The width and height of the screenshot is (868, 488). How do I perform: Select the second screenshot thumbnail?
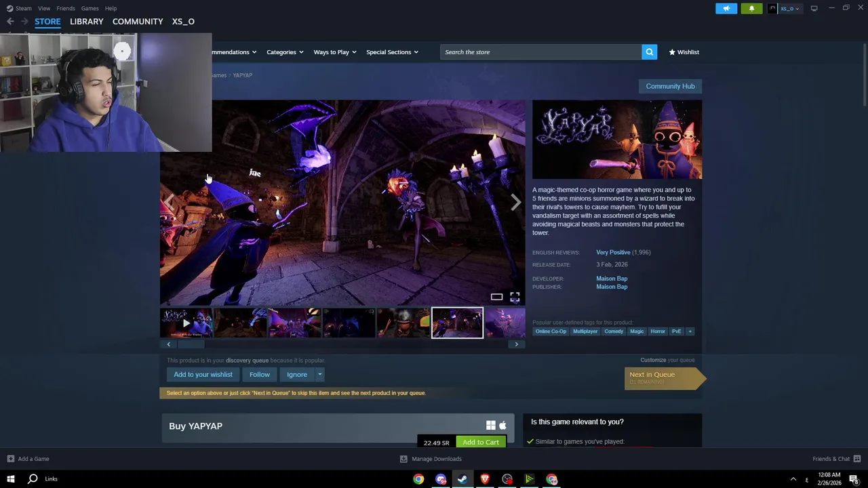point(240,323)
